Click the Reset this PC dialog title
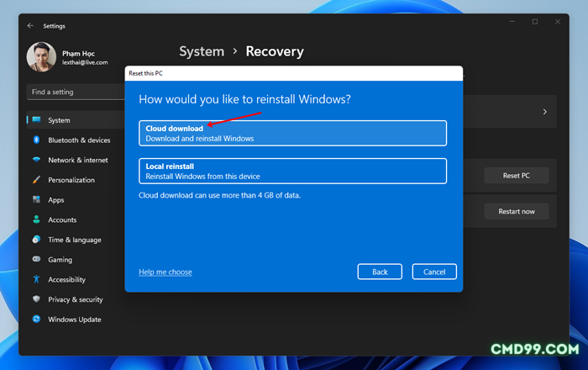The height and width of the screenshot is (370, 588). coord(145,73)
